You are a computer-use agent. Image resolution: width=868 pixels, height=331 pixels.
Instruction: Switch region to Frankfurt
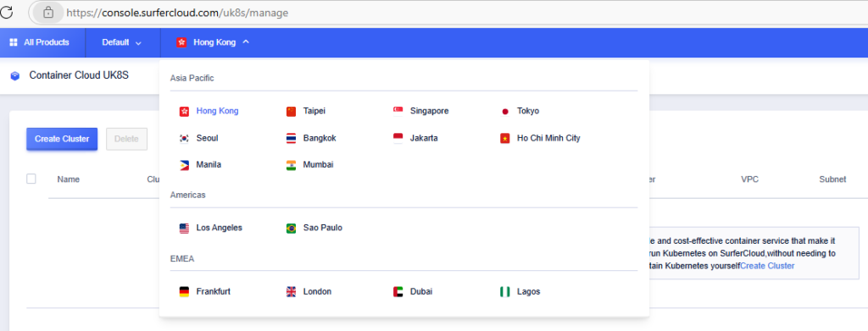tap(213, 291)
